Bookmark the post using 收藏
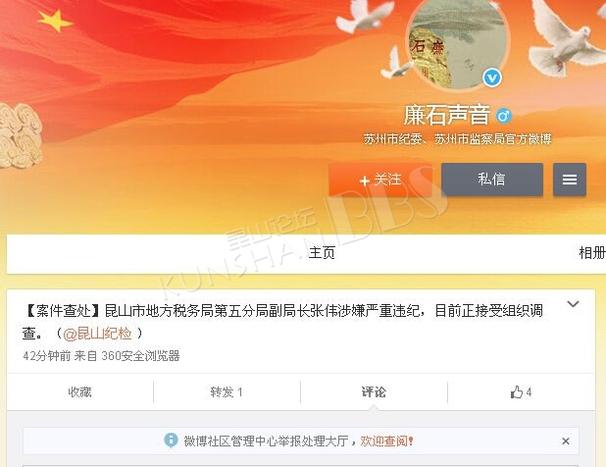 pos(80,392)
